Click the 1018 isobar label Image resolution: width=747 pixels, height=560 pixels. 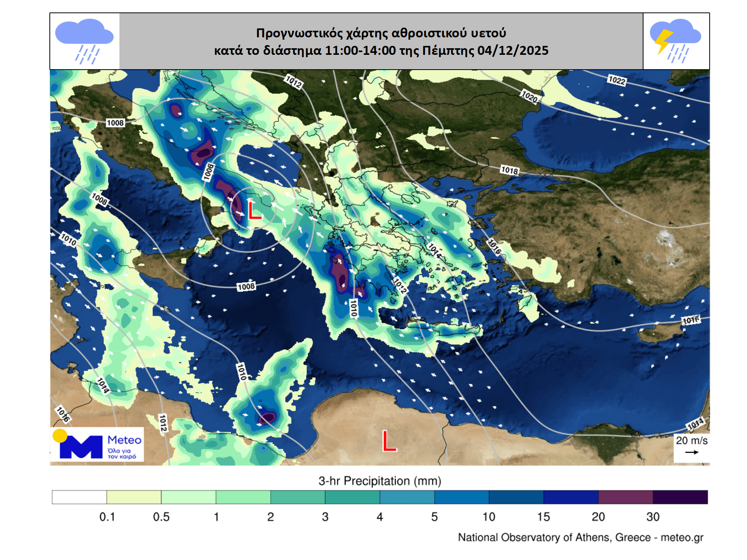(x=509, y=170)
